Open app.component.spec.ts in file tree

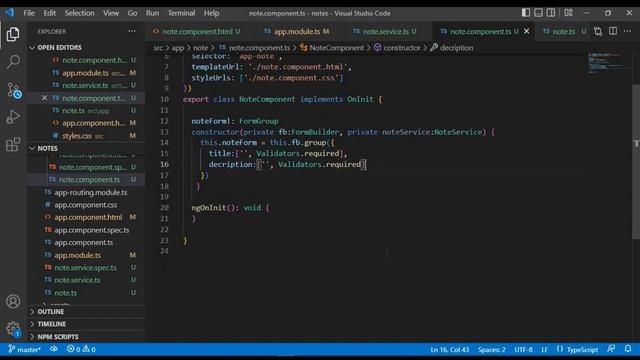91,230
